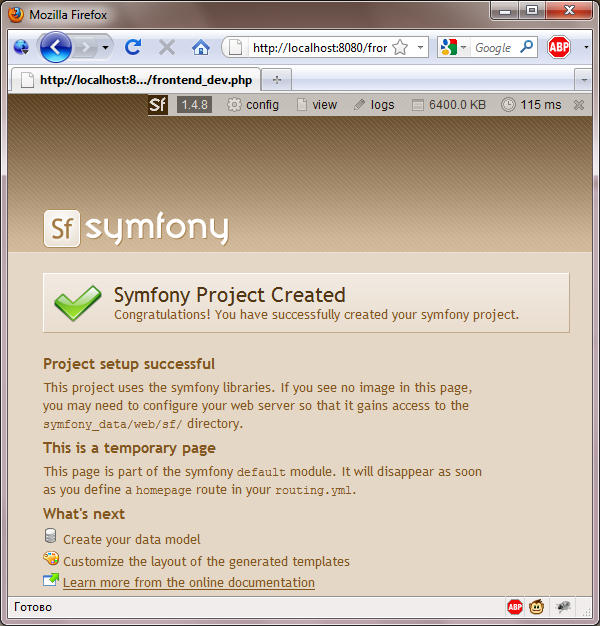Open a new tab with plus button
Screen dimensions: 600x626
277,80
